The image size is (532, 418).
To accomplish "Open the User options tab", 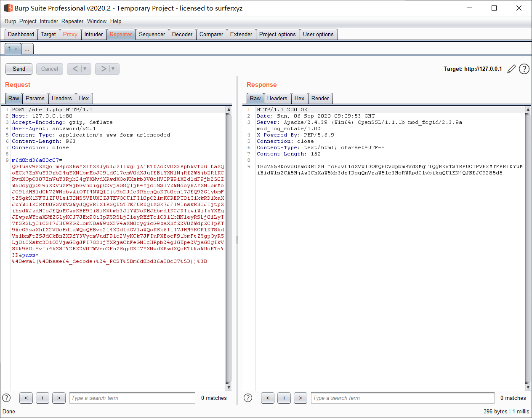I will [x=318, y=35].
